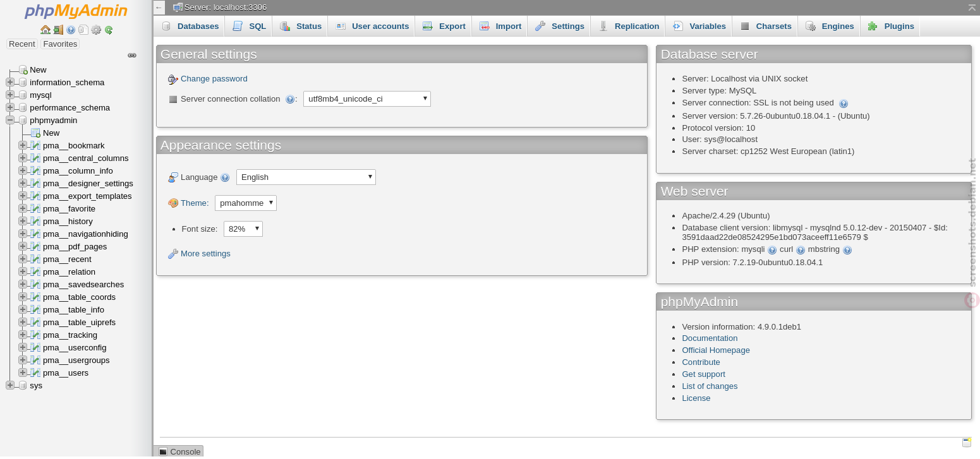The width and height of the screenshot is (980, 459).
Task: Click the Get support link
Action: pos(703,374)
